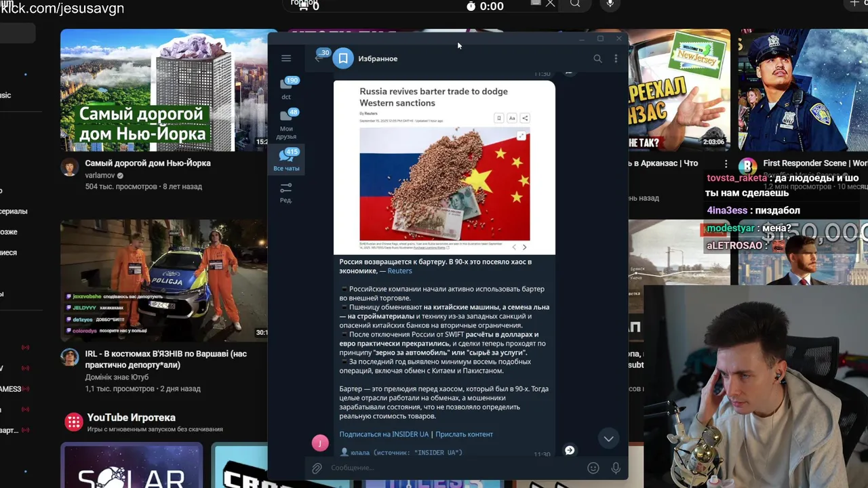
Task: Open the Reuters link in the message
Action: (x=399, y=271)
